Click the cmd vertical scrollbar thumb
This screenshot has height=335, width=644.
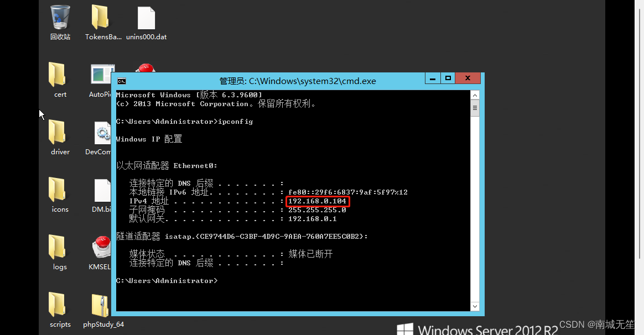(475, 108)
